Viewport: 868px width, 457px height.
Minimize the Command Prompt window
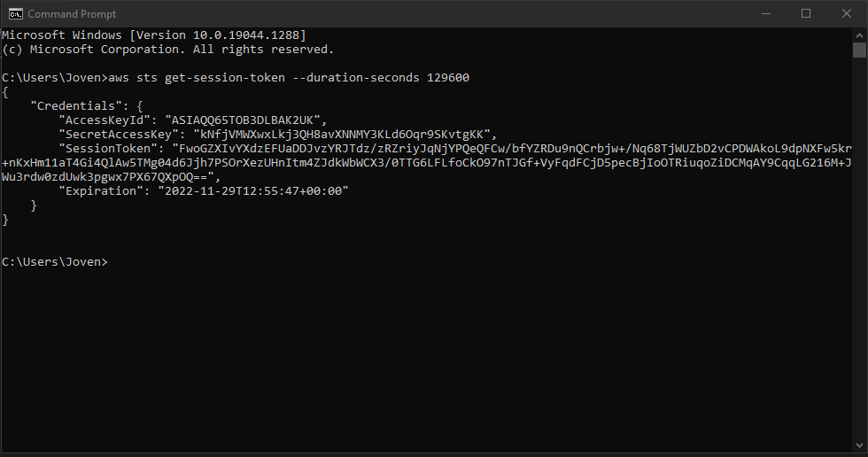pos(765,13)
